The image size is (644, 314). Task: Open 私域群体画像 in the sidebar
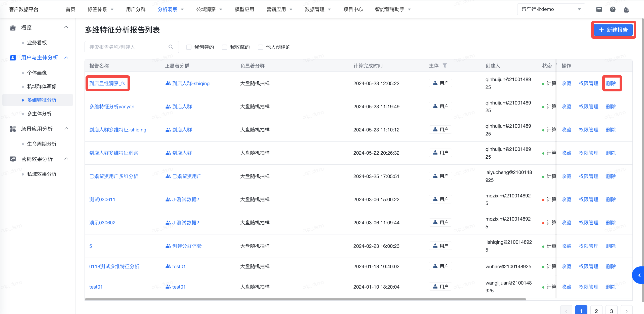click(42, 86)
